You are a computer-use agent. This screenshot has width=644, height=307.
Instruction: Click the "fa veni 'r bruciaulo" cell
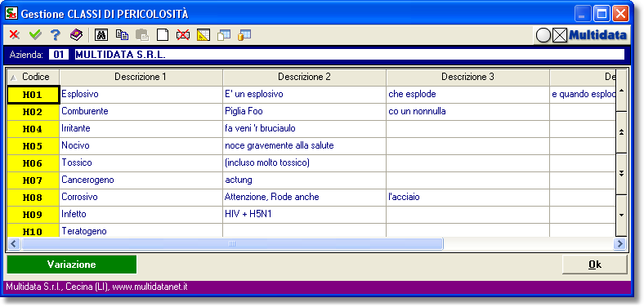point(304,129)
